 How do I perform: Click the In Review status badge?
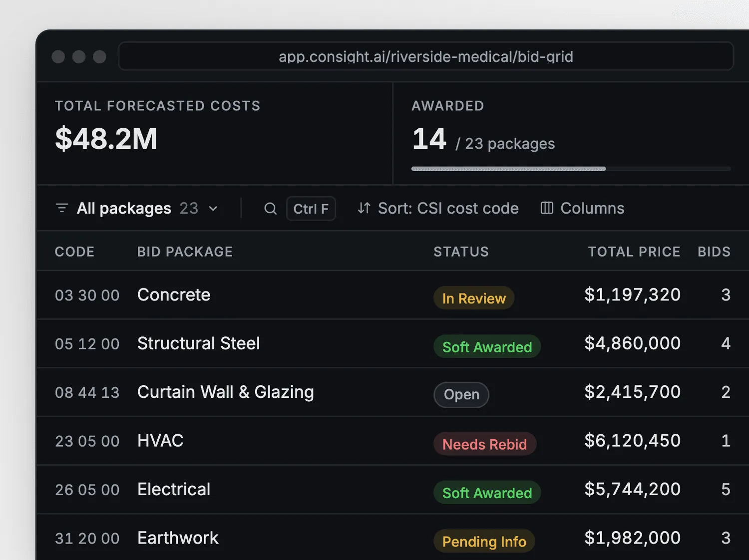tap(474, 298)
